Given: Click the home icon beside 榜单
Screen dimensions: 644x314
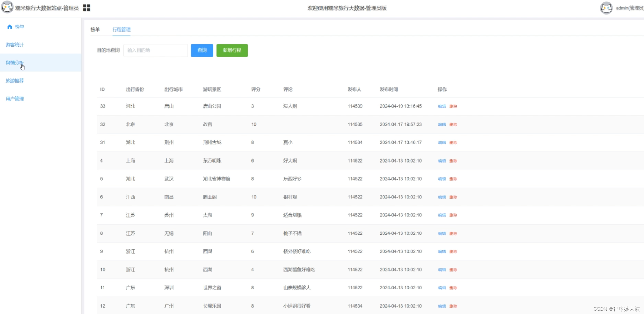Looking at the screenshot, I should click(x=10, y=27).
